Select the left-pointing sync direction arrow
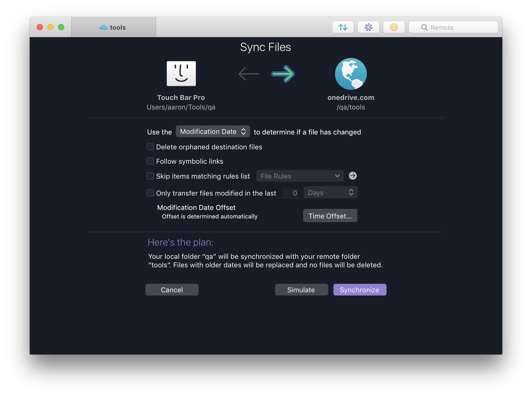Viewport: 532px width, 397px height. (x=249, y=74)
